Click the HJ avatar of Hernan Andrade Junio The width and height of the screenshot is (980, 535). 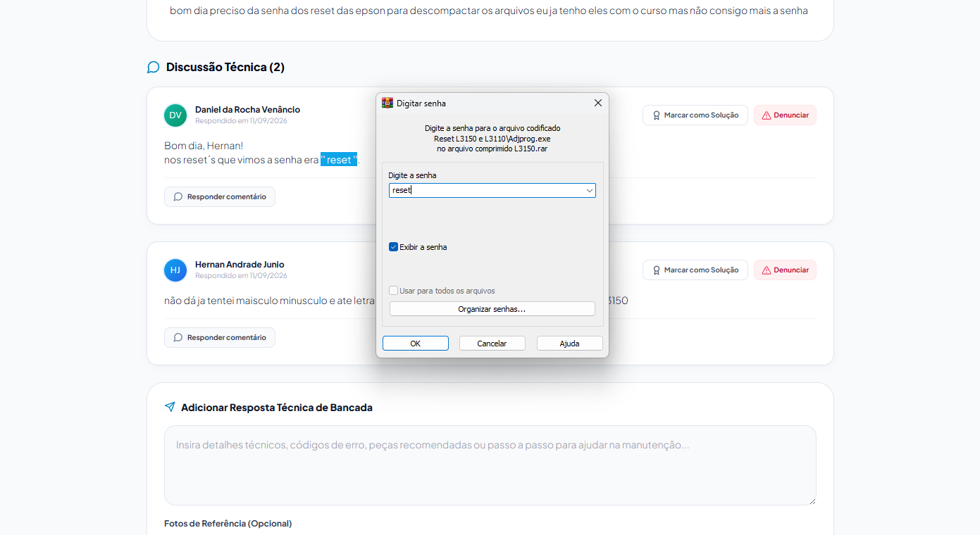click(175, 270)
